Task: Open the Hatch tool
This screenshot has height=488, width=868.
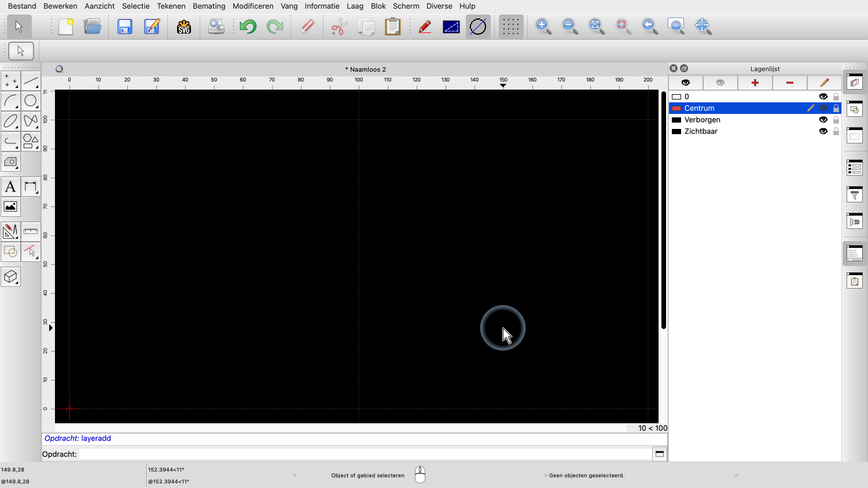Action: tap(10, 162)
